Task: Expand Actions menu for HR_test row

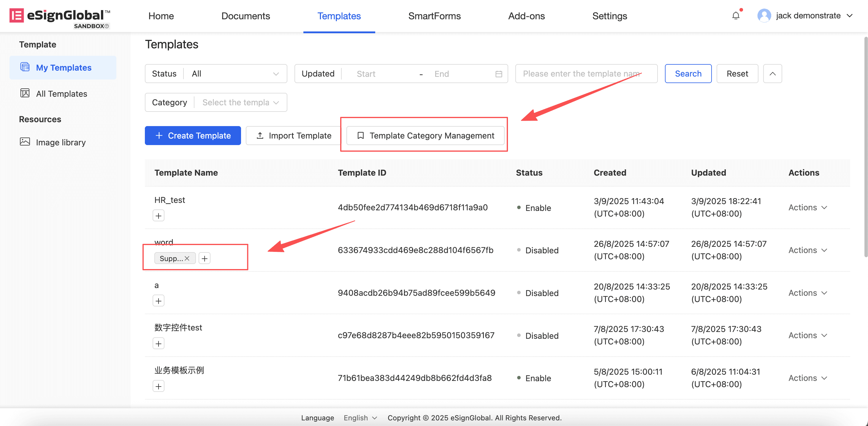Action: click(808, 207)
